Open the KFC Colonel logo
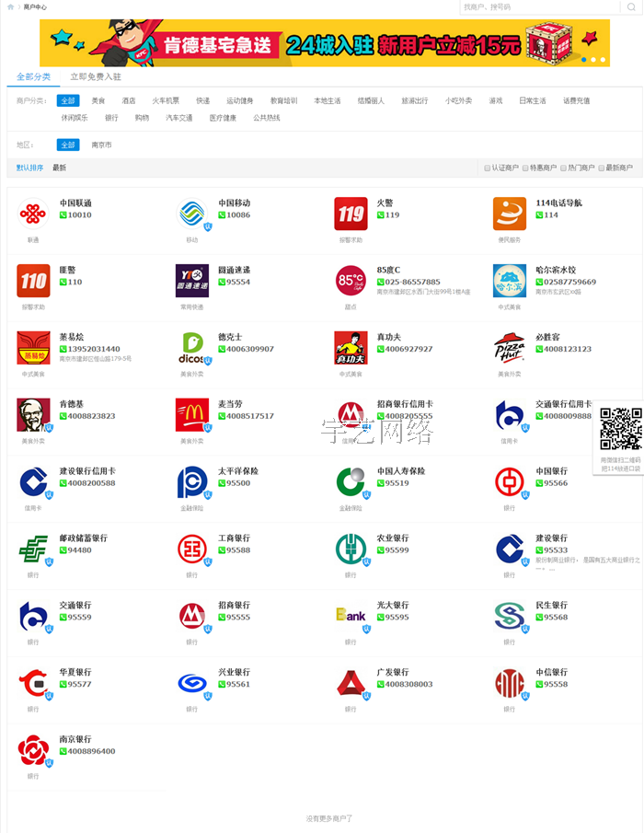The image size is (644, 833). 33,414
